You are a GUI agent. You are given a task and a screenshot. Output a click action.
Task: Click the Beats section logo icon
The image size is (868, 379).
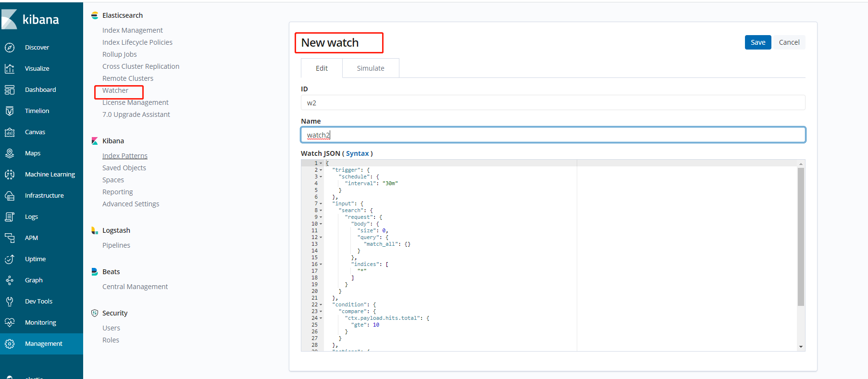tap(95, 272)
